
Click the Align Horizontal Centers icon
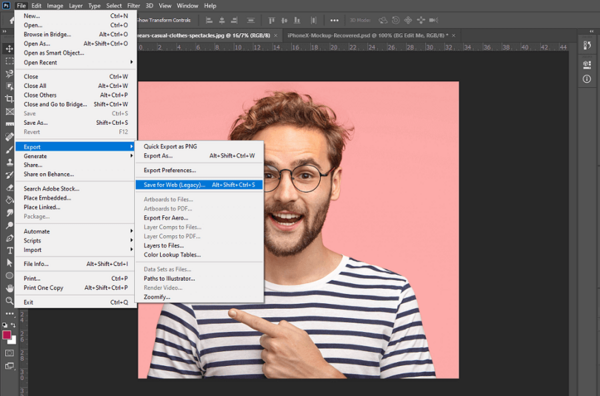(x=222, y=20)
